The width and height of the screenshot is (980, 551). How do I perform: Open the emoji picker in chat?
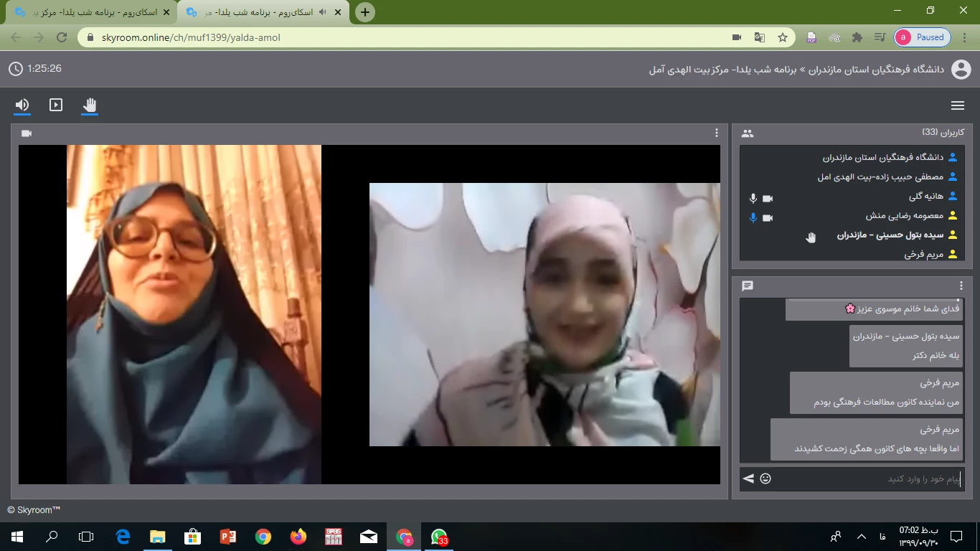[765, 479]
